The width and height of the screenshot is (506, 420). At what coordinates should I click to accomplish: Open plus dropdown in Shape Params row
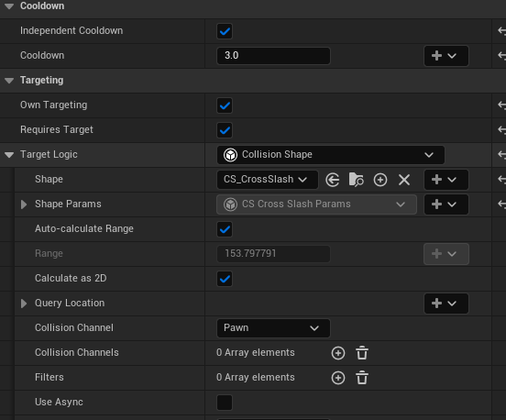click(446, 204)
